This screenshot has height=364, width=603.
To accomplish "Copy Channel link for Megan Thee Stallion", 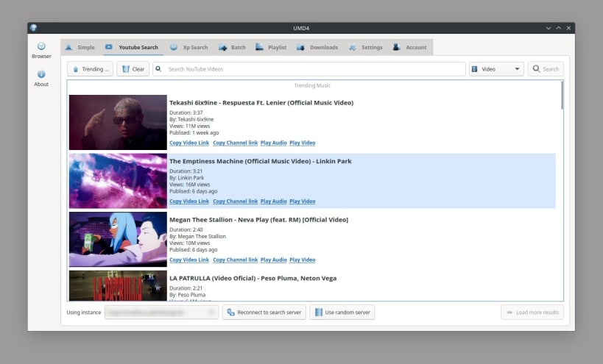I will pyautogui.click(x=236, y=260).
